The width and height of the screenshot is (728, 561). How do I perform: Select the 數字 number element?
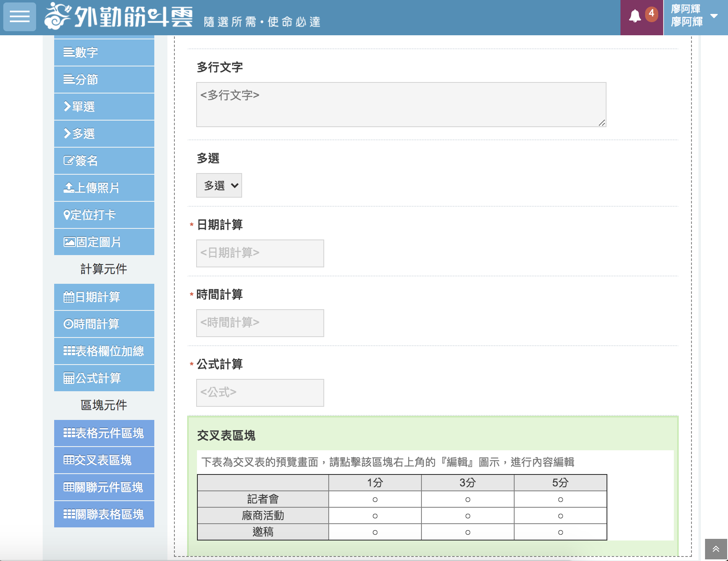(x=104, y=52)
